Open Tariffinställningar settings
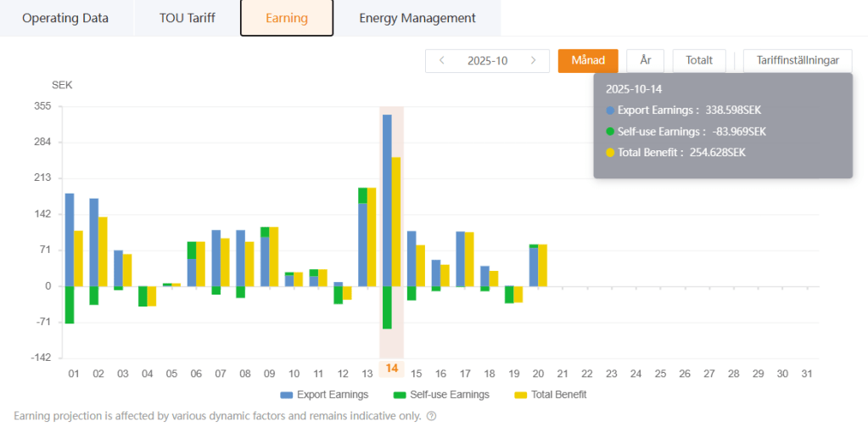This screenshot has width=868, height=439. (x=797, y=60)
